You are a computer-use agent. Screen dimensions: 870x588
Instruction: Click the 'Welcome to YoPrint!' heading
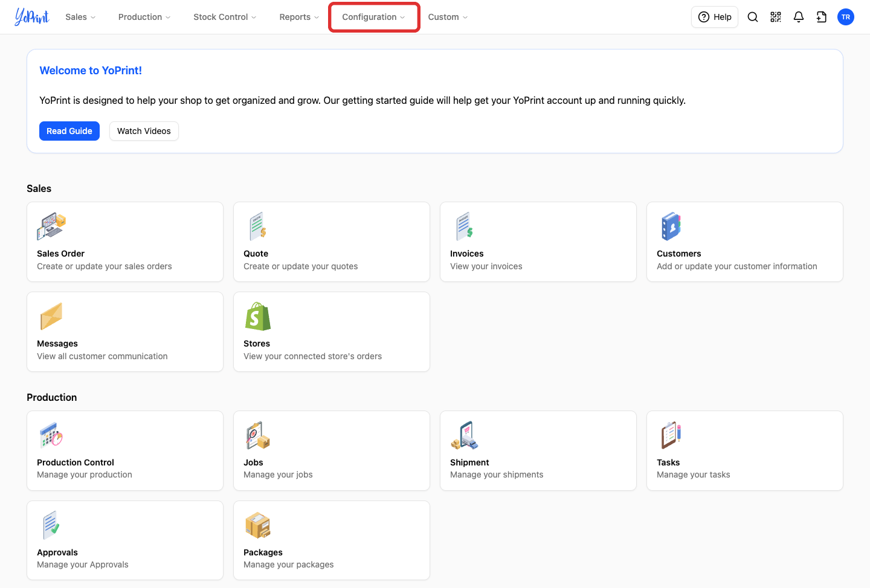tap(91, 71)
